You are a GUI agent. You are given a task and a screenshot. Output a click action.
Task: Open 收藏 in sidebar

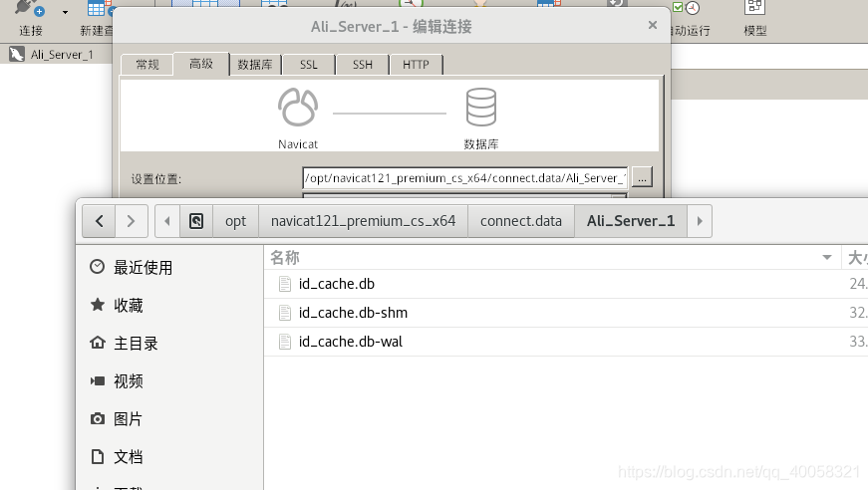(x=129, y=306)
